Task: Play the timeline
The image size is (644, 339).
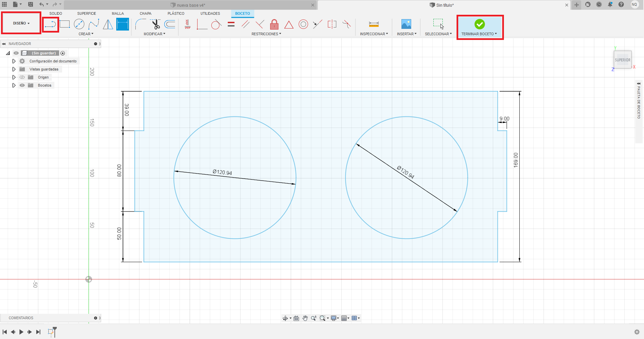Action: pos(21,332)
